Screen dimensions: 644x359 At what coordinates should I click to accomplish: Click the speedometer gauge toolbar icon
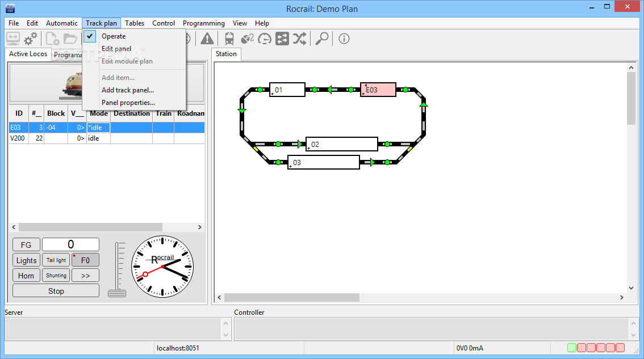265,39
